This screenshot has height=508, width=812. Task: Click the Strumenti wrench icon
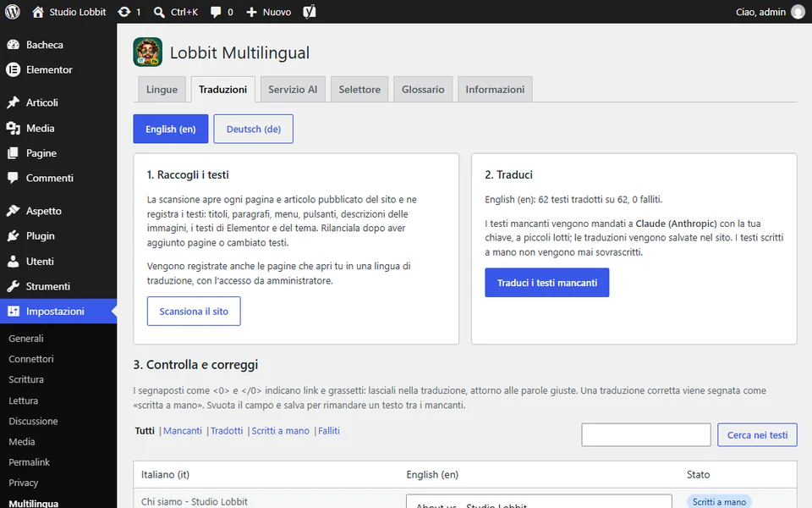pos(13,286)
